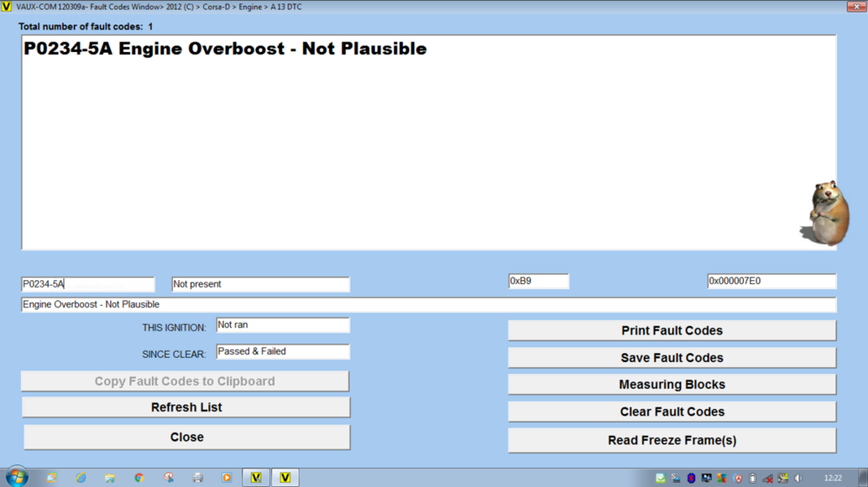Image resolution: width=868 pixels, height=487 pixels.
Task: Refresh the fault code list
Action: click(186, 407)
